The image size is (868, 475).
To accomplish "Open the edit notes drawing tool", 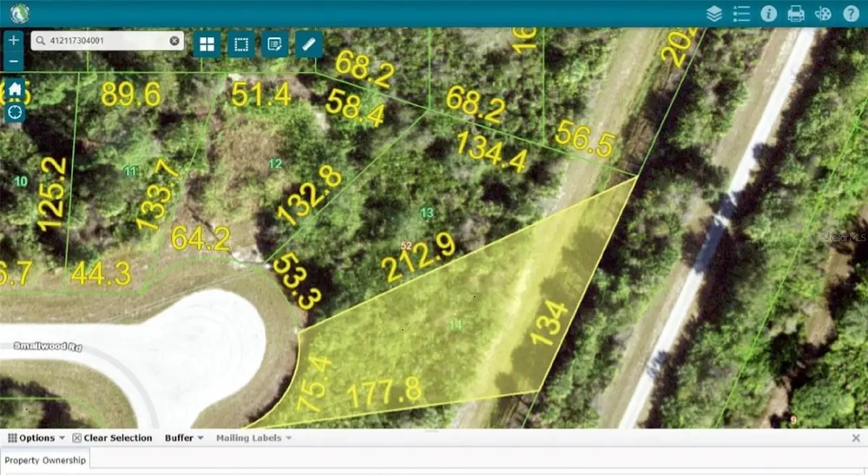I will click(275, 45).
